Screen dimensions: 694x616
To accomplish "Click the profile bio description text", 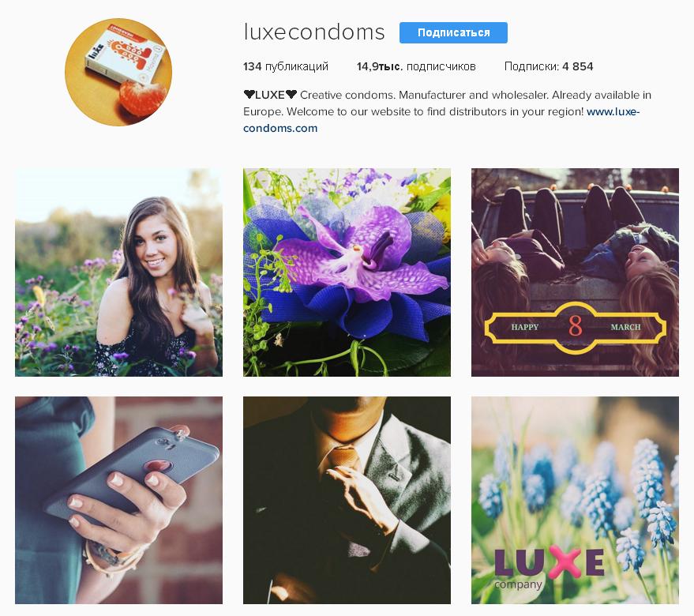I will pos(447,111).
